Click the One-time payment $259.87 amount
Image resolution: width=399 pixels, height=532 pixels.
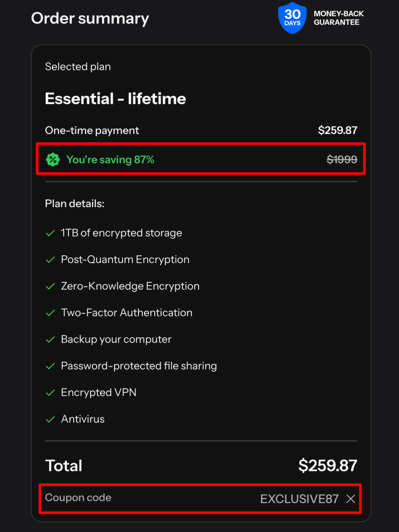(x=338, y=130)
